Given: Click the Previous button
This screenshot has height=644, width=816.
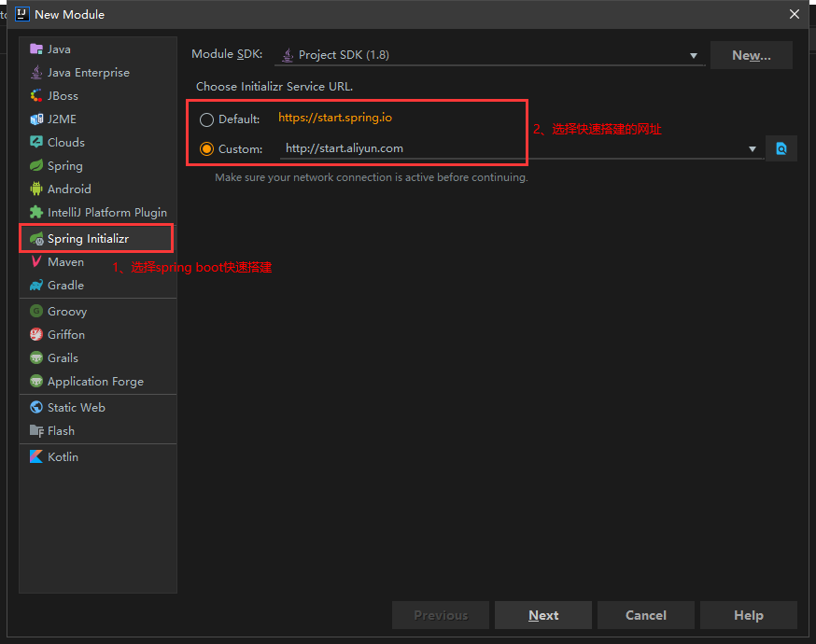Looking at the screenshot, I should coord(441,615).
